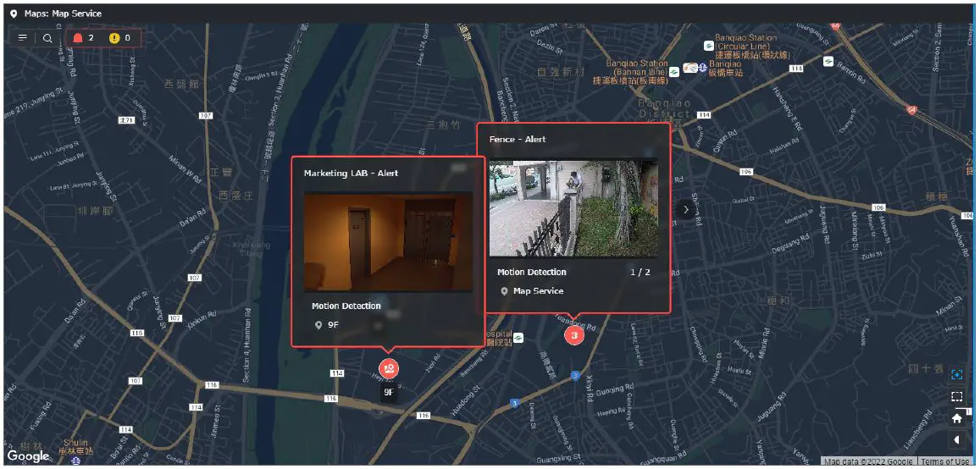Open the Marketing LAB camera thumbnail
980x469 pixels.
tap(388, 241)
